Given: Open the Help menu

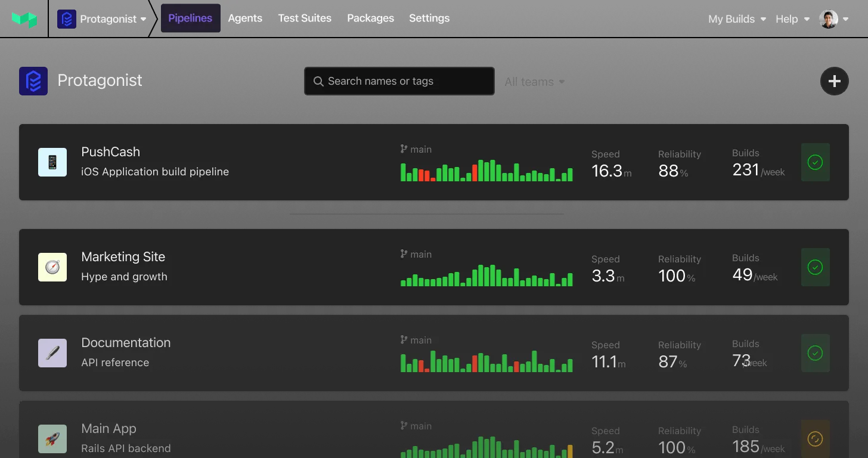Looking at the screenshot, I should click(x=792, y=19).
